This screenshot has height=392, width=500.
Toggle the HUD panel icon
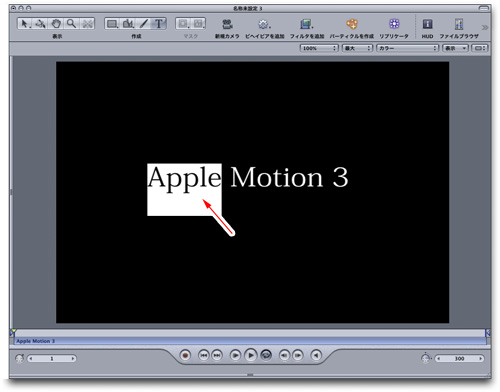coord(427,24)
